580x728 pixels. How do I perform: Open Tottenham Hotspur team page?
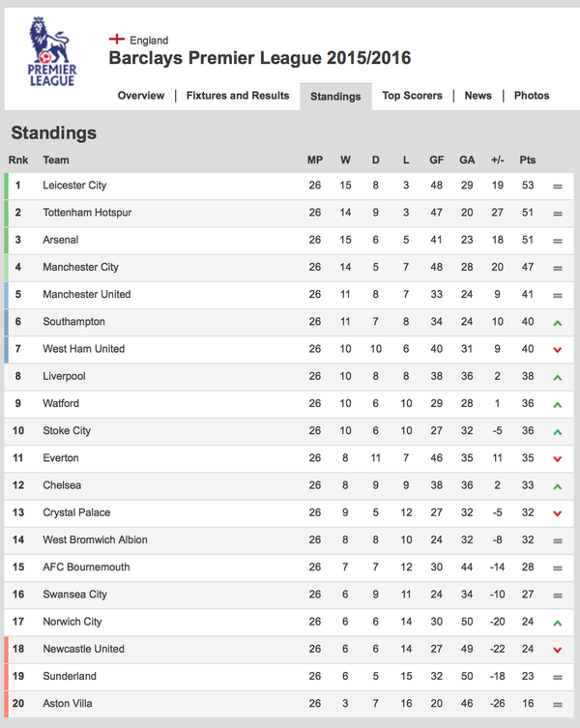point(87,213)
